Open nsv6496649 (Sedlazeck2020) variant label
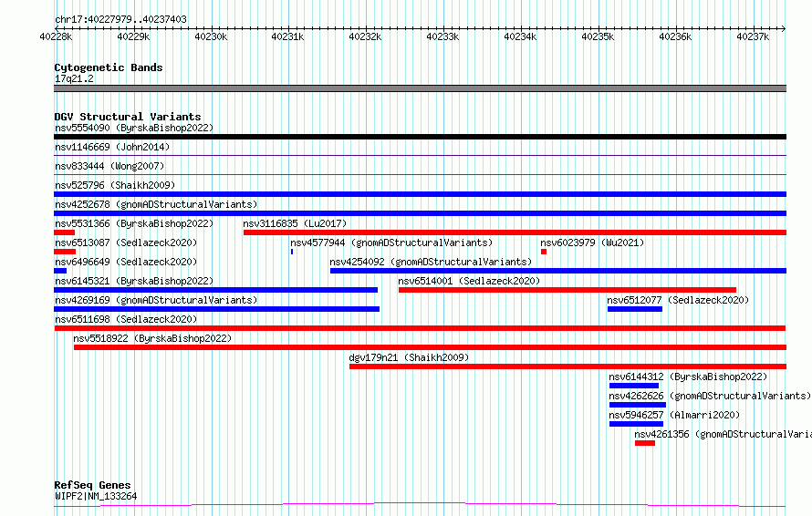Image resolution: width=812 pixels, height=516 pixels. [x=126, y=262]
